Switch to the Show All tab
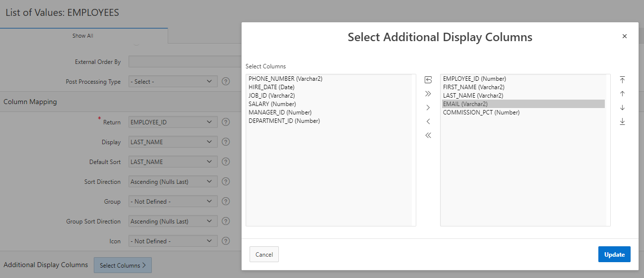The height and width of the screenshot is (278, 644). coord(83,36)
